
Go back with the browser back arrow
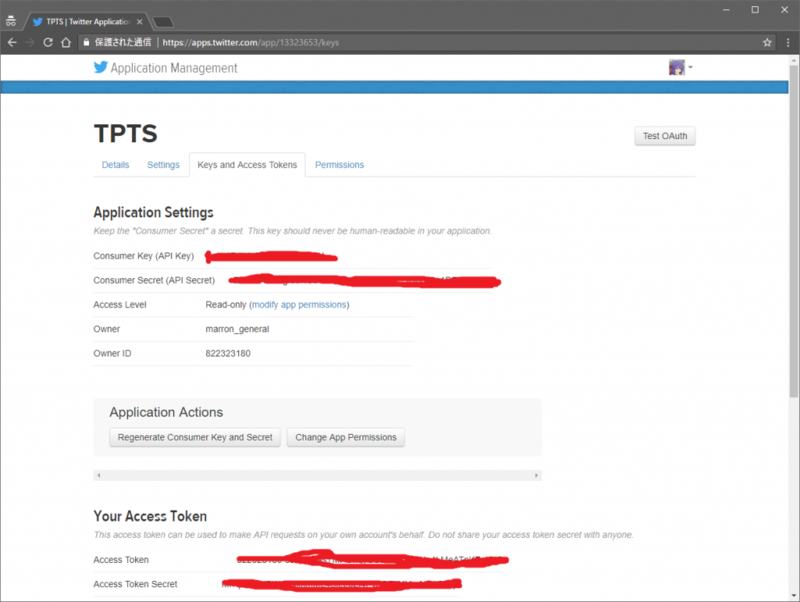click(x=12, y=42)
